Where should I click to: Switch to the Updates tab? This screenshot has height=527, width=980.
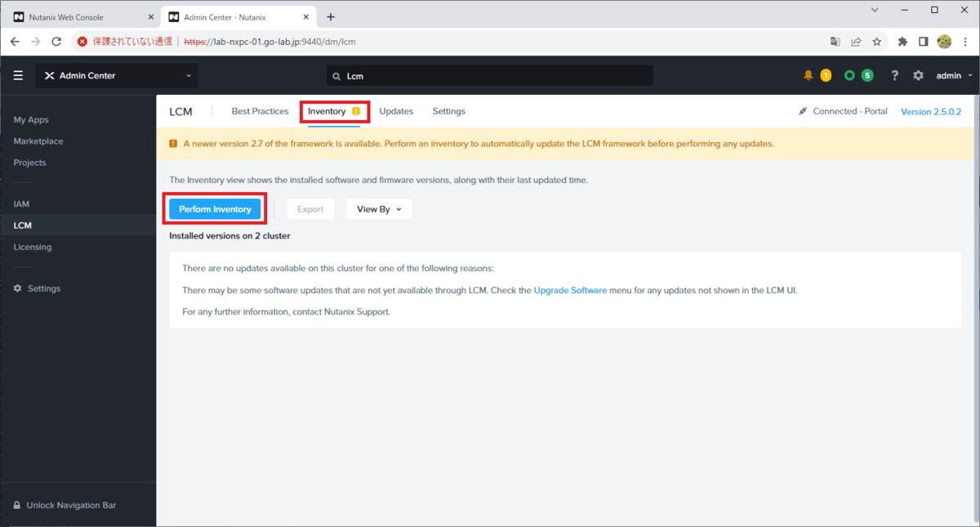[x=396, y=111]
